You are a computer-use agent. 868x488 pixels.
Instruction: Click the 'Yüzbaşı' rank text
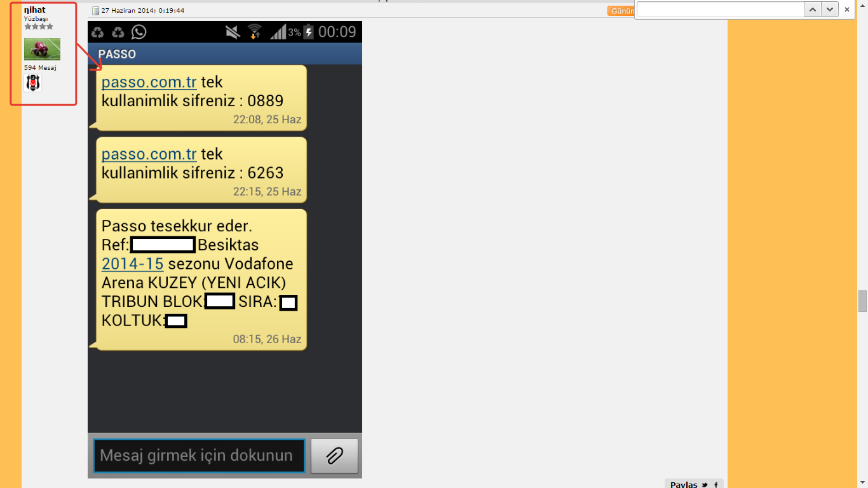click(x=36, y=18)
